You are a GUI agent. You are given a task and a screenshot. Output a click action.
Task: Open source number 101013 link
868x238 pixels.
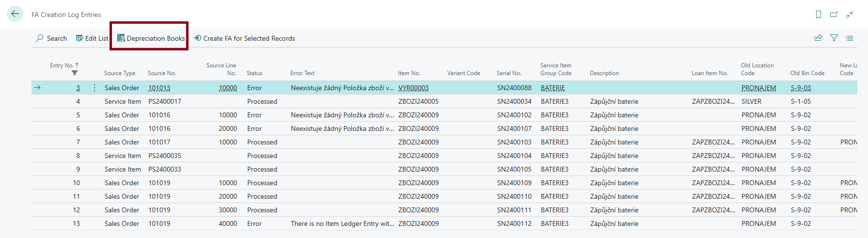click(x=159, y=88)
